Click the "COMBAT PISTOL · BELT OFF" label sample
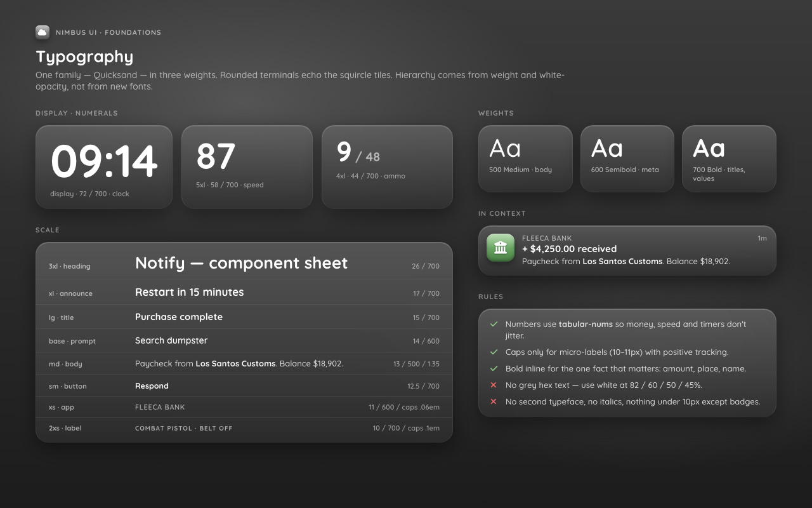812x508 pixels. coord(184,428)
